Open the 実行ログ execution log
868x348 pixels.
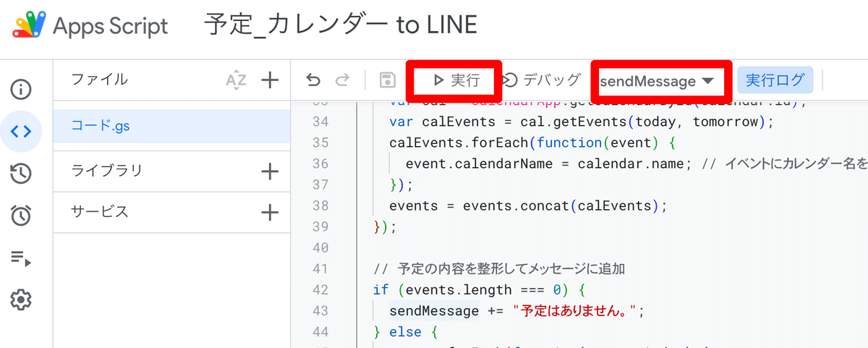click(x=775, y=80)
